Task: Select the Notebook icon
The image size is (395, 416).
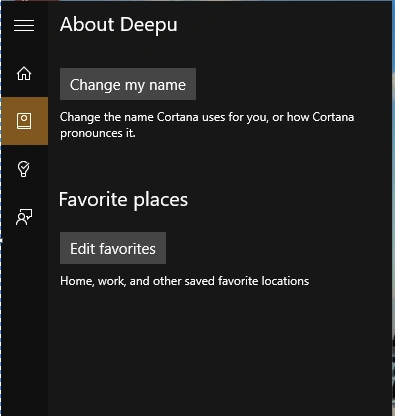Action: tap(24, 121)
